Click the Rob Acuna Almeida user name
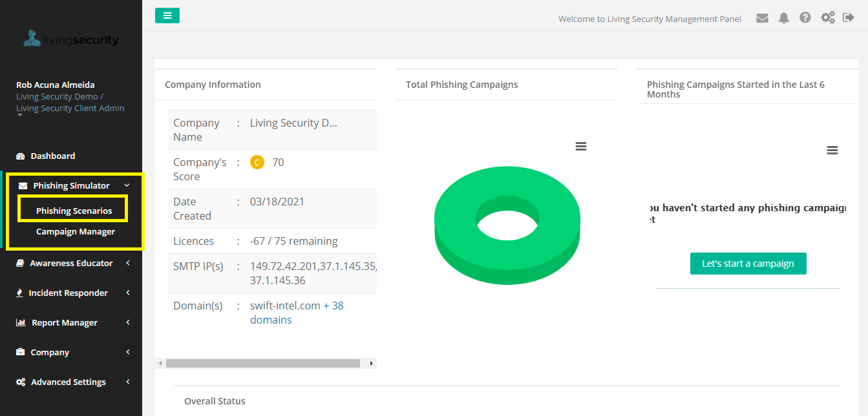 (x=56, y=85)
